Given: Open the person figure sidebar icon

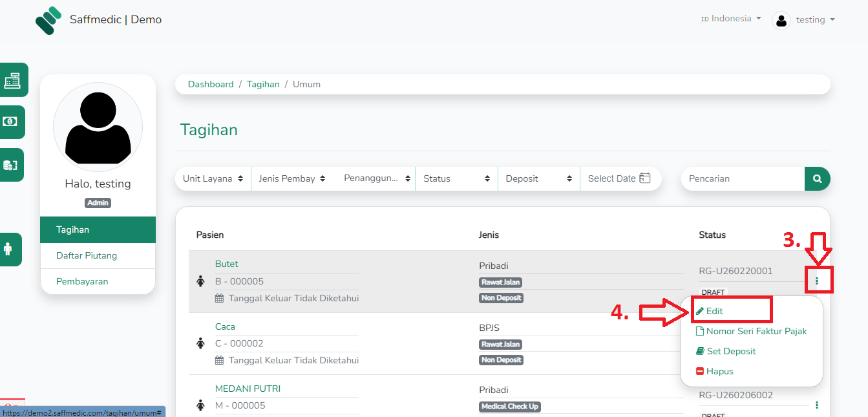Looking at the screenshot, I should click(8, 249).
